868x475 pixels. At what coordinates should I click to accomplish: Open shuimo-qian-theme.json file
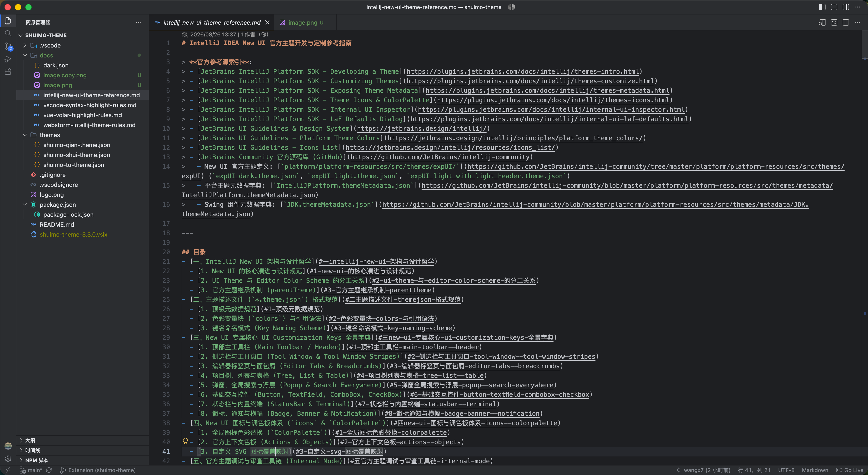click(82, 145)
